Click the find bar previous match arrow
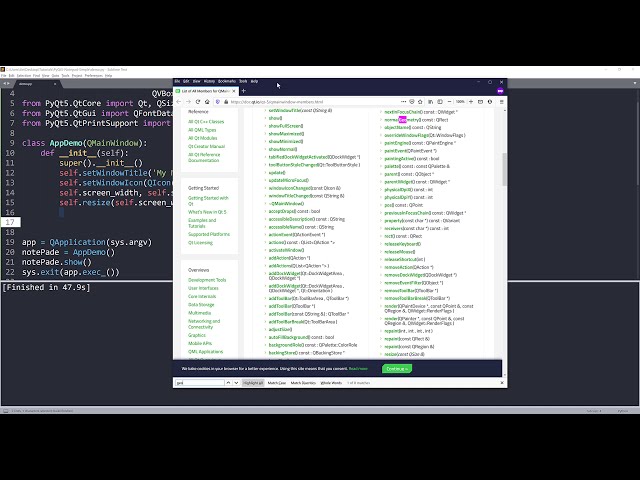This screenshot has height=480, width=640. click(x=228, y=383)
